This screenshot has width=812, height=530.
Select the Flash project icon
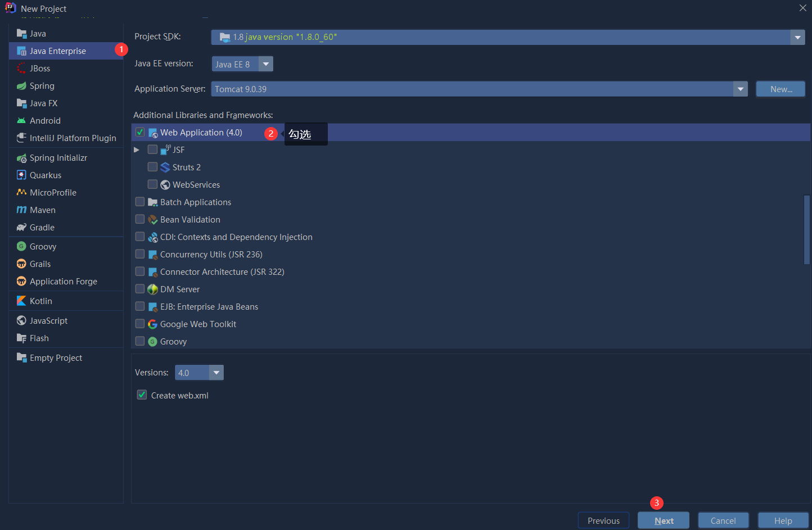pyautogui.click(x=21, y=338)
